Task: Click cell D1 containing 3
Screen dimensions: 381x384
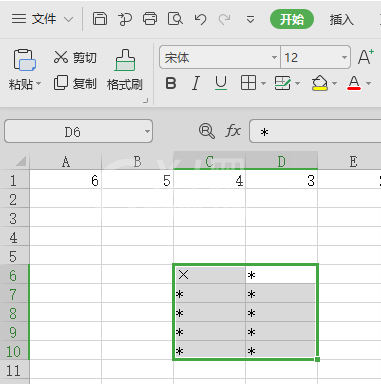Action: (282, 180)
